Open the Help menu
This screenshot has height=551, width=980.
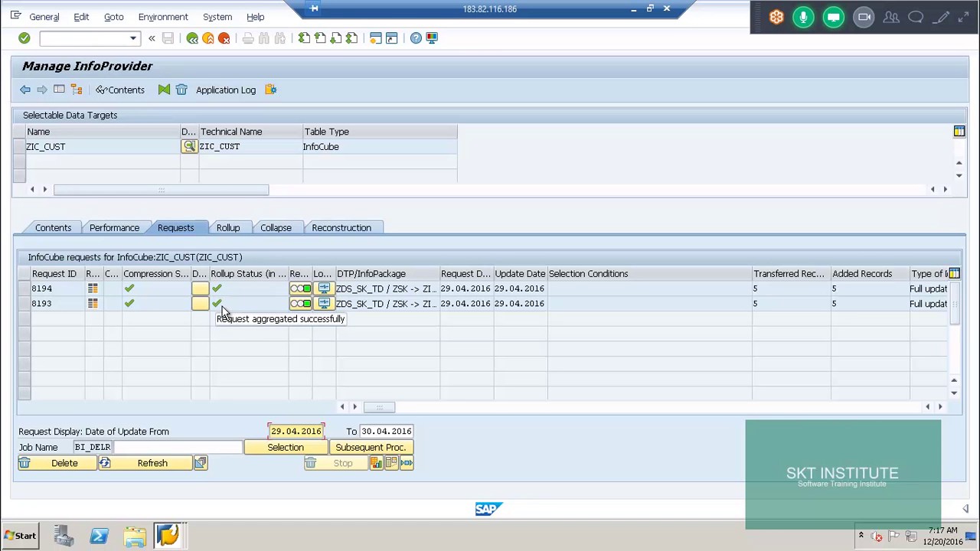tap(256, 17)
